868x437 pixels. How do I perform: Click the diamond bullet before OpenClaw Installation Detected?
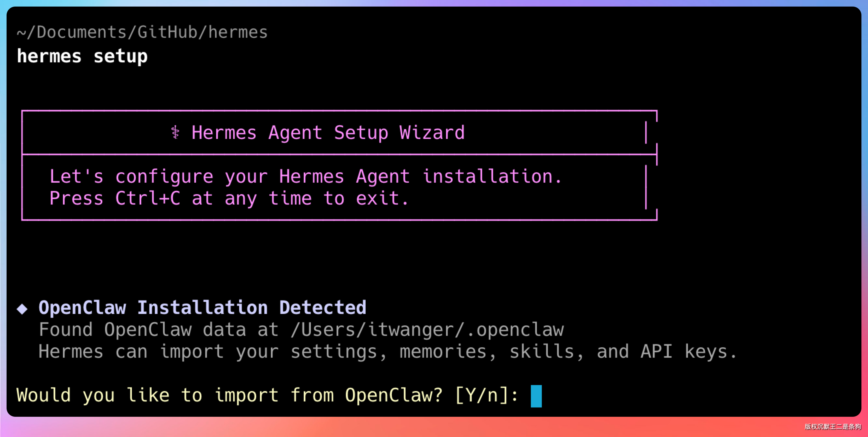22,308
